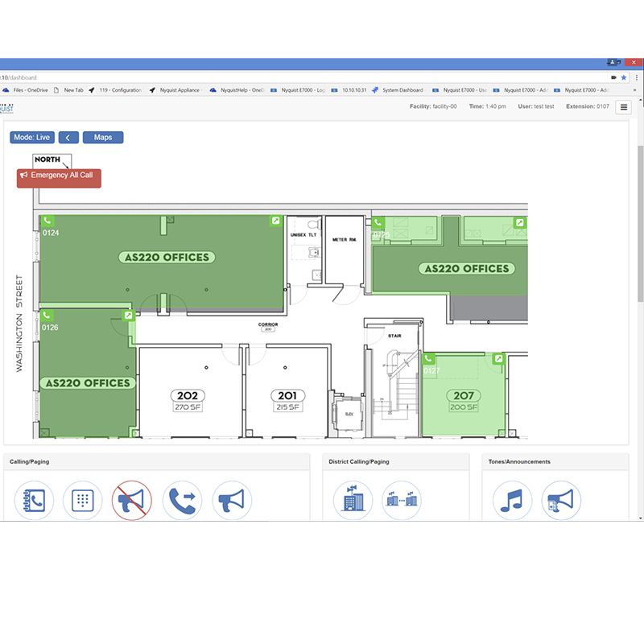Click the Mode: Live button

(32, 137)
